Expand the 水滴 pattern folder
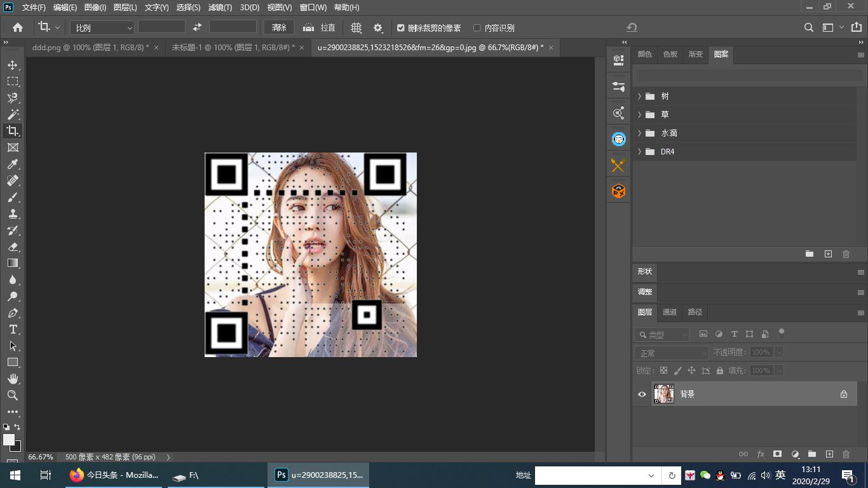The height and width of the screenshot is (488, 868). pyautogui.click(x=639, y=133)
